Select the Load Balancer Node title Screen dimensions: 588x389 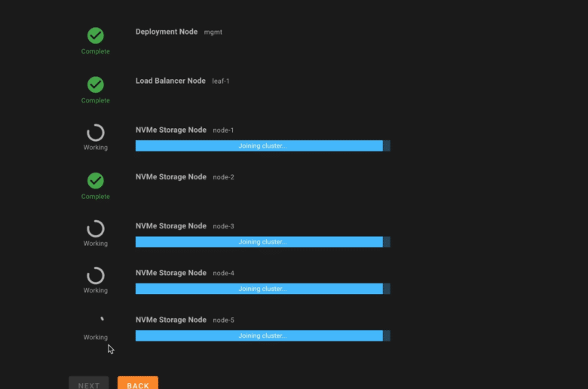tap(170, 81)
